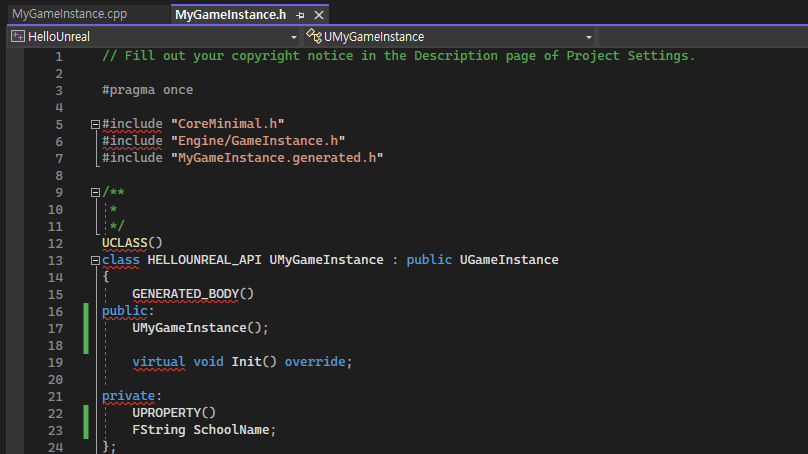Screen dimensions: 808x454
Task: Click UPROPERTY() macro on line 22
Action: (174, 413)
